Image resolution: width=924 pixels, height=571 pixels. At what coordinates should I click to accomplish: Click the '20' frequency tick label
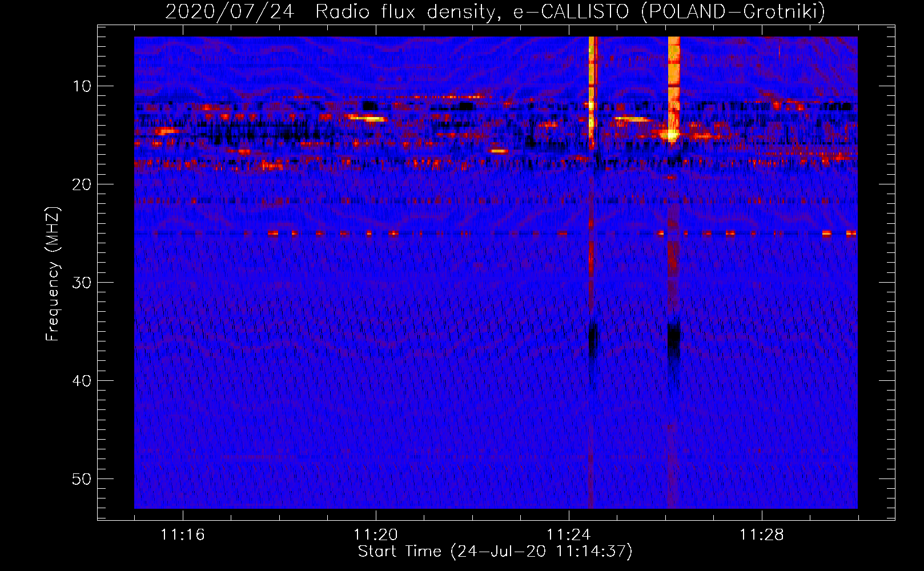tap(82, 184)
